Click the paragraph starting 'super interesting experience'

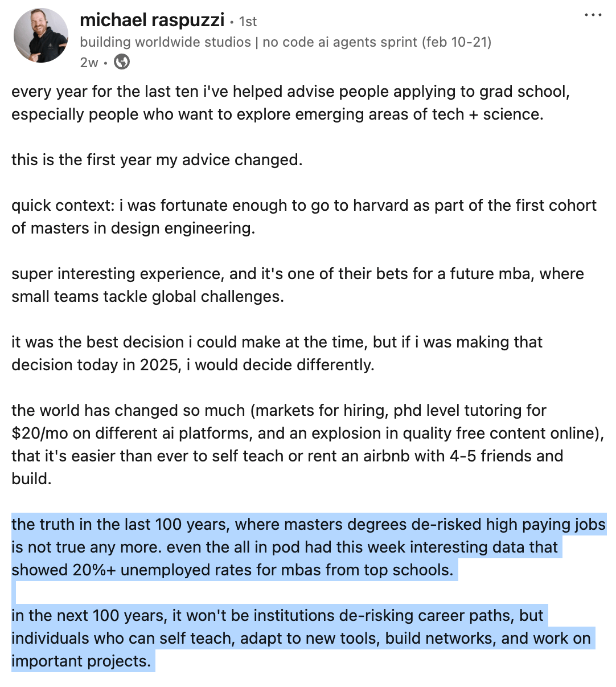(x=297, y=285)
